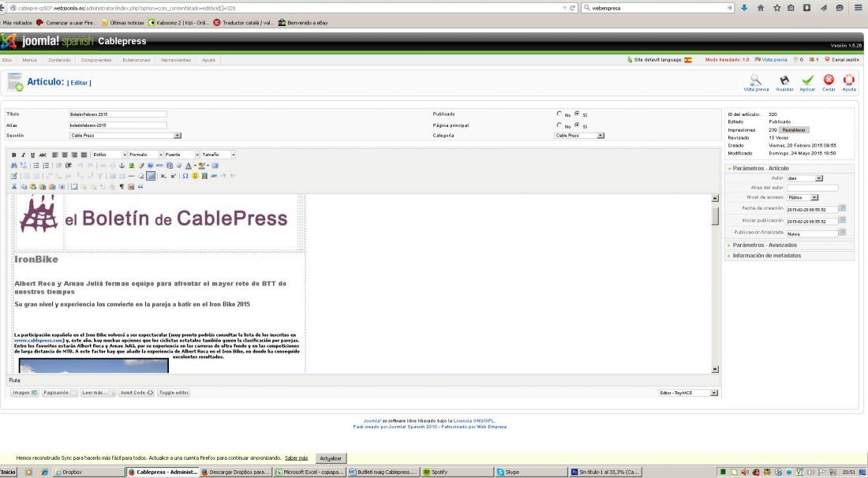Show paragraph marks (pilcrow icon)
The height and width of the screenshot is (478, 868).
122,186
